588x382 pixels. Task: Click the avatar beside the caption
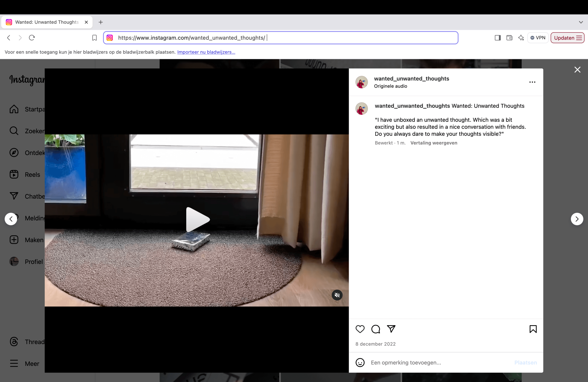click(x=362, y=109)
